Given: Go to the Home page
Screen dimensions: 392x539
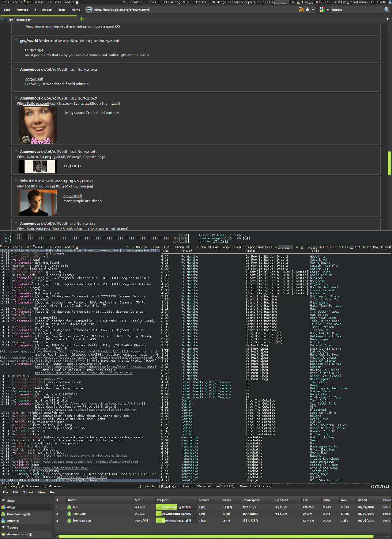Looking at the screenshot, I should pyautogui.click(x=76, y=10).
